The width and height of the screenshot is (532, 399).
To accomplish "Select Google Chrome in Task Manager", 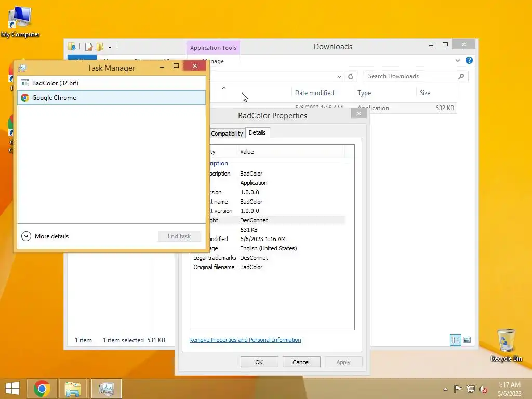I will (111, 98).
